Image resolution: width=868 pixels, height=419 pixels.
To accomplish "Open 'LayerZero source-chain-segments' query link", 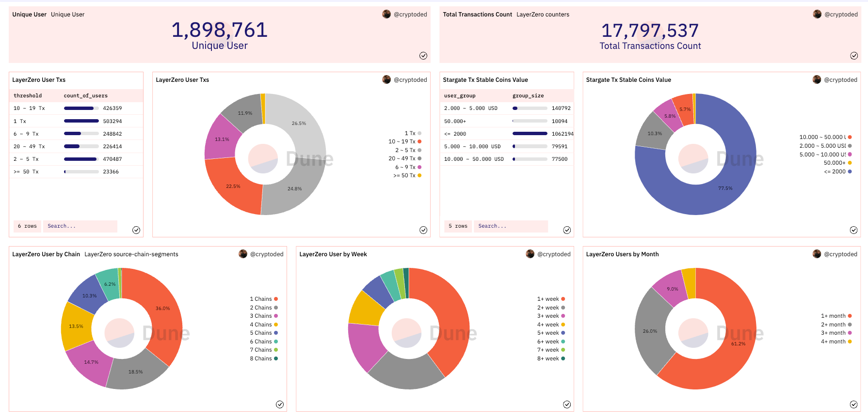I will (x=131, y=254).
